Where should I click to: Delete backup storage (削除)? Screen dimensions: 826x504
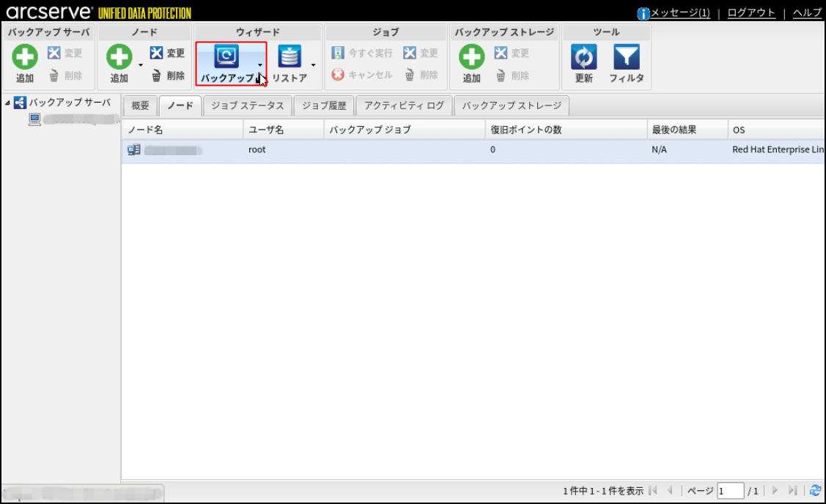click(512, 76)
